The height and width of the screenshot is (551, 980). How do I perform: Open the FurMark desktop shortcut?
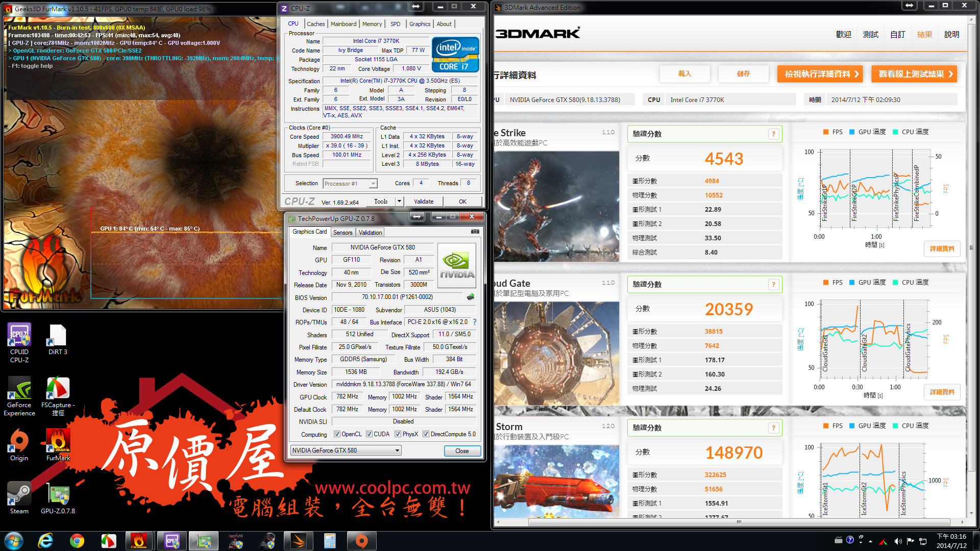(58, 445)
